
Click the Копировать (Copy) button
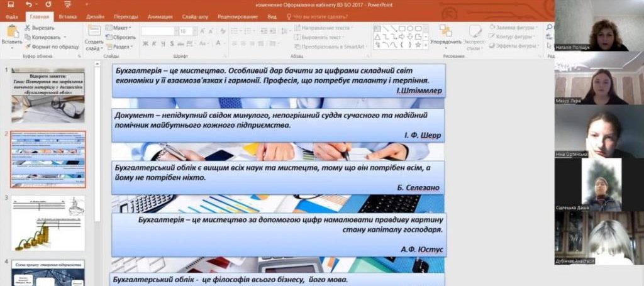click(42, 37)
